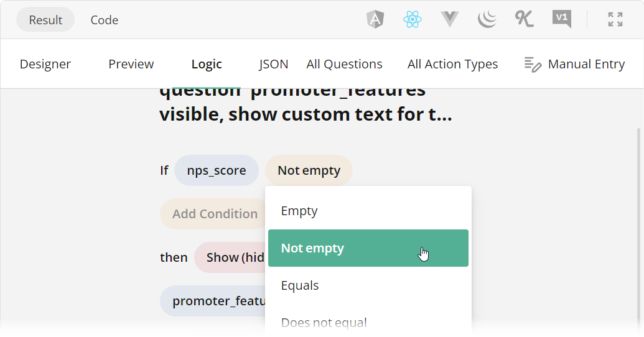
Task: Open fullscreen mode with the expand icon
Action: coord(615,19)
